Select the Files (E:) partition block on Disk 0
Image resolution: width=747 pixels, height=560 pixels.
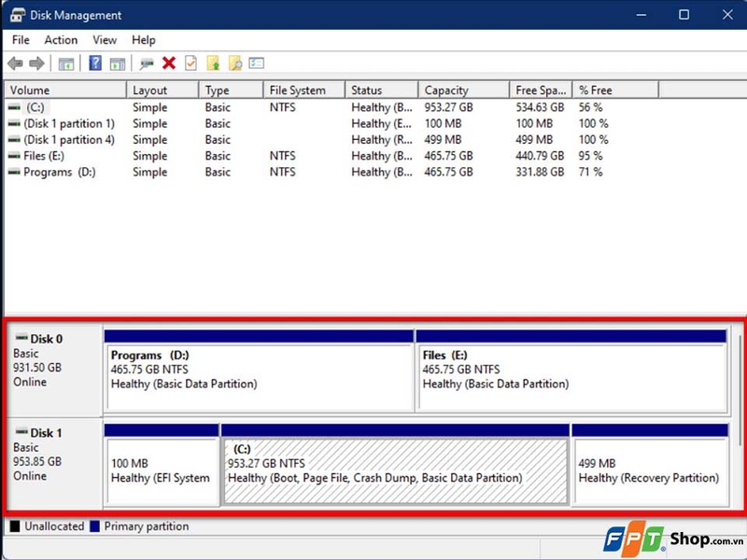tap(571, 371)
